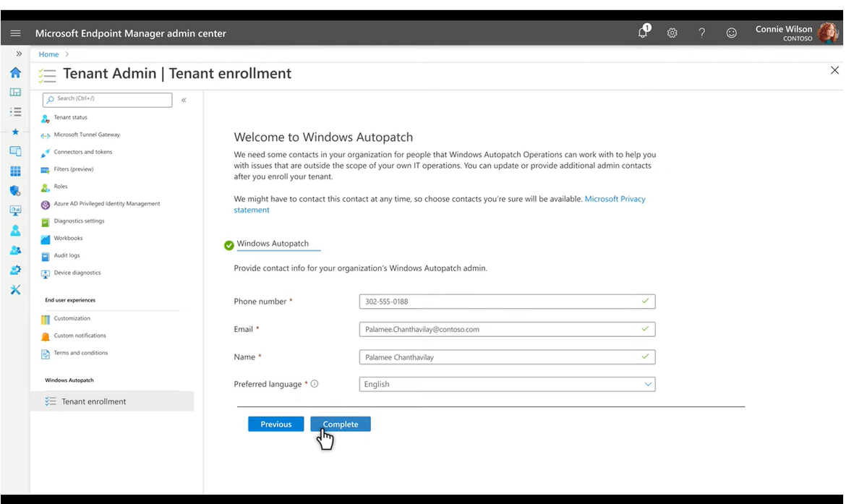The image size is (846, 504).
Task: Select Workbooks menu item
Action: pyautogui.click(x=68, y=239)
